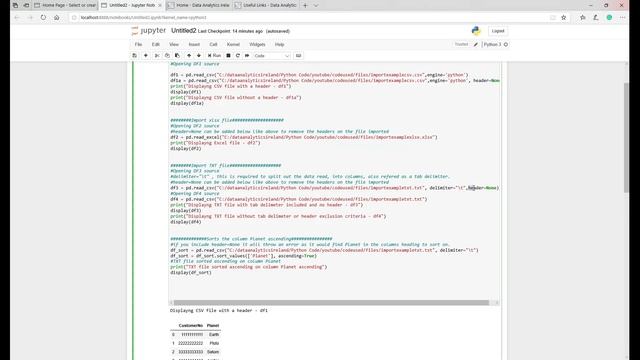Image resolution: width=640 pixels, height=360 pixels.
Task: Open the Help menu
Action: point(279,44)
